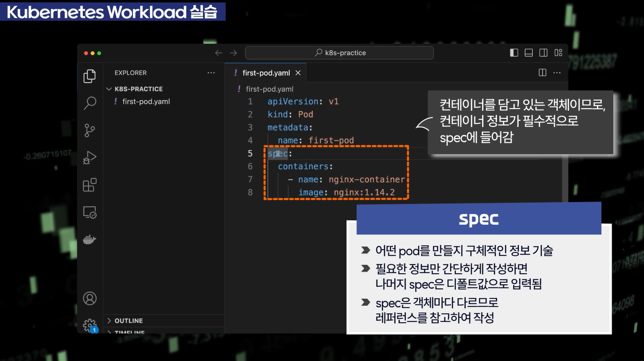Click the 'spec' key on line 5
644x361 pixels.
pos(278,153)
